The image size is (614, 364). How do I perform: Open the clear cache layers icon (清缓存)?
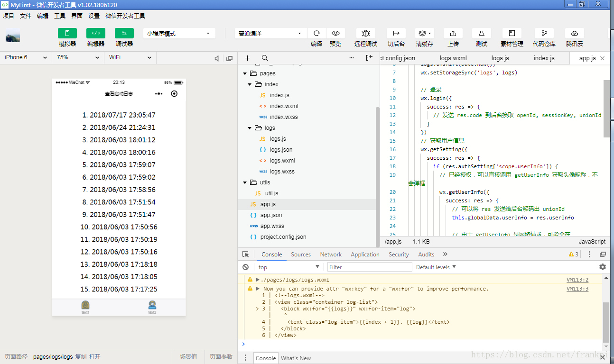[x=425, y=33]
